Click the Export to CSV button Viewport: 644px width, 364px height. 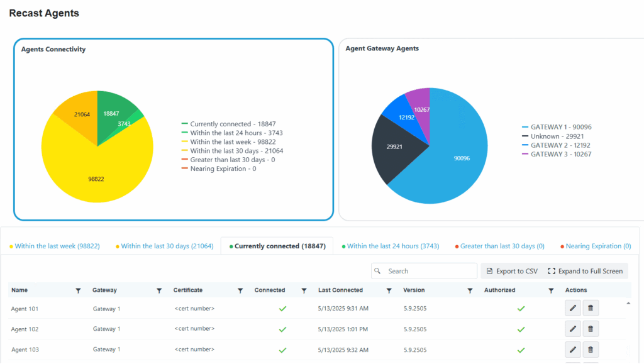click(x=512, y=270)
